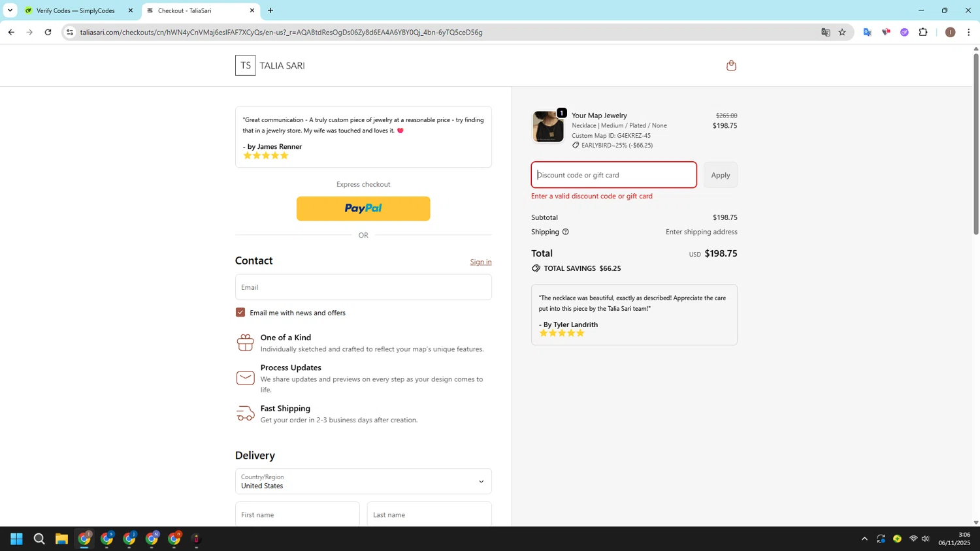This screenshot has height=551, width=980.
Task: Close the Checkout TaliaSari tab
Action: coord(252,10)
